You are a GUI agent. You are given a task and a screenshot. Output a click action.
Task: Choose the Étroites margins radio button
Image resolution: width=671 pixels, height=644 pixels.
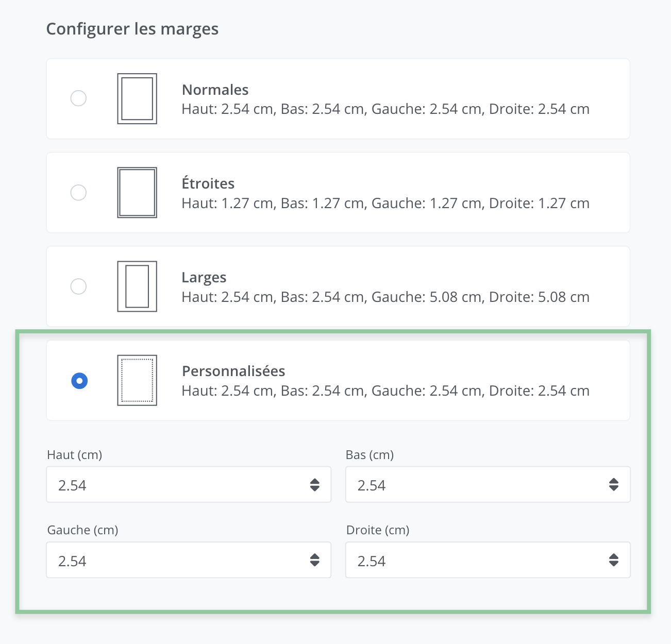click(78, 193)
